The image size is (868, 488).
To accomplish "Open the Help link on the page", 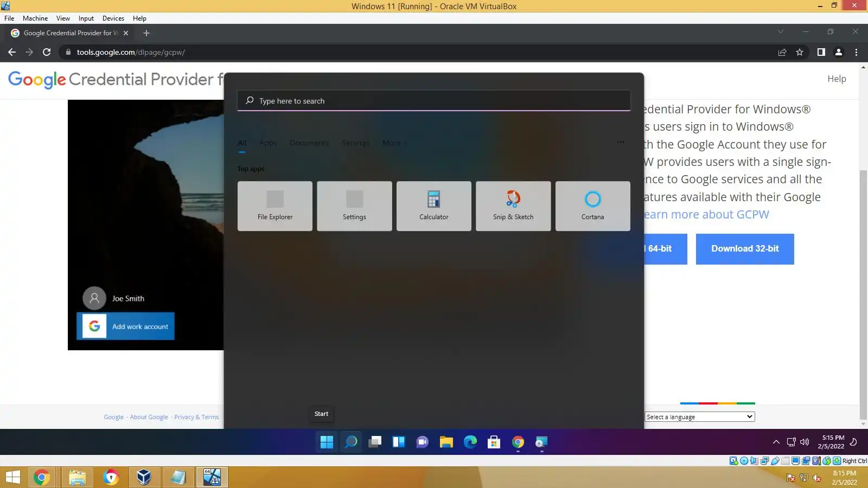I will coord(837,79).
